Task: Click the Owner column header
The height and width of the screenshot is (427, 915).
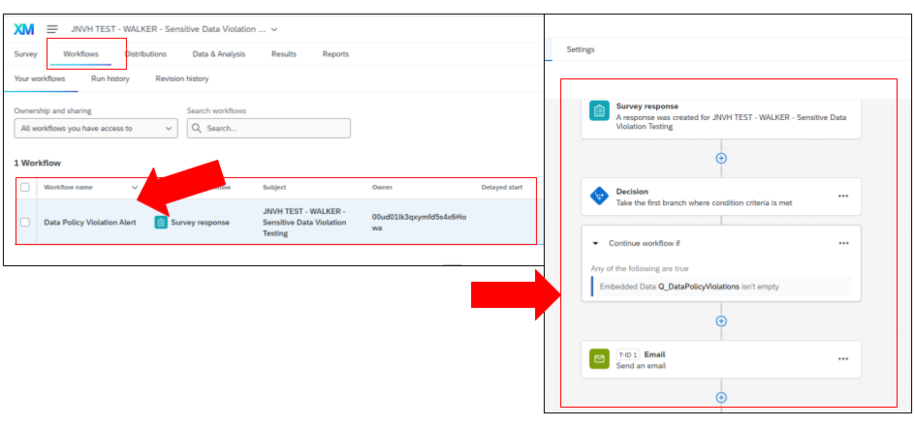Action: click(382, 187)
